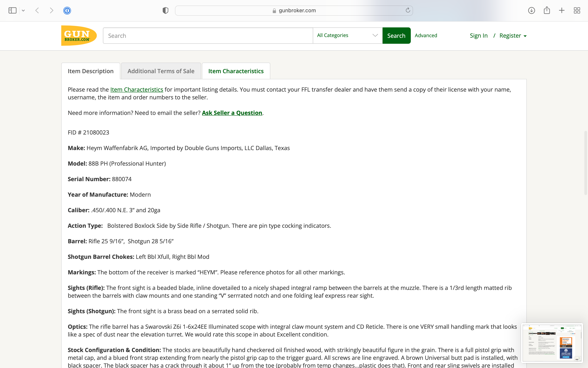Image resolution: width=588 pixels, height=368 pixels.
Task: Go forward with the forward arrow
Action: click(x=51, y=10)
